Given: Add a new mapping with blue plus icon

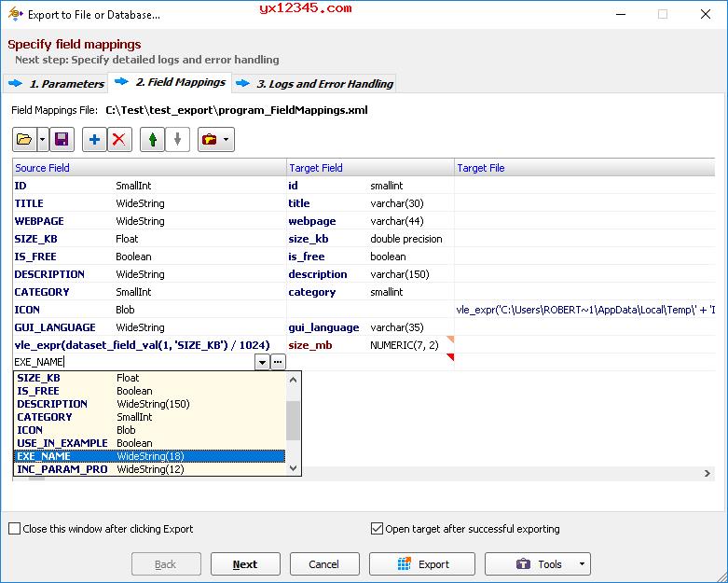Looking at the screenshot, I should coord(95,139).
